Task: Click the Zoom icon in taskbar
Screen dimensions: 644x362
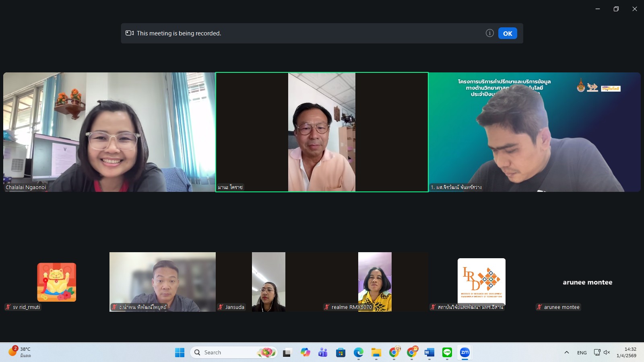Action: pos(464,353)
